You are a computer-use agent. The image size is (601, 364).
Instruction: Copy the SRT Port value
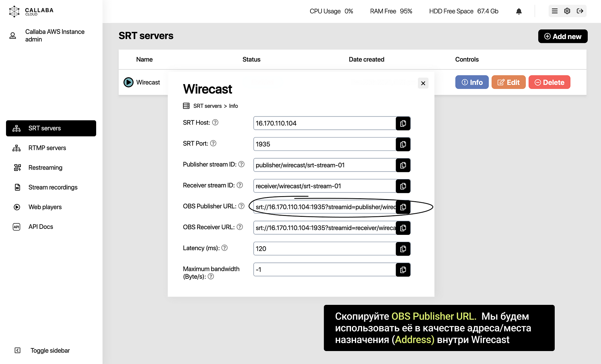[403, 144]
